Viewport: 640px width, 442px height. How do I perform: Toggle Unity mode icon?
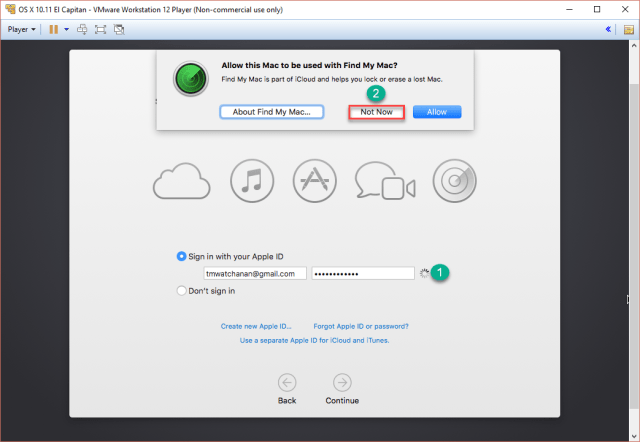click(x=119, y=29)
